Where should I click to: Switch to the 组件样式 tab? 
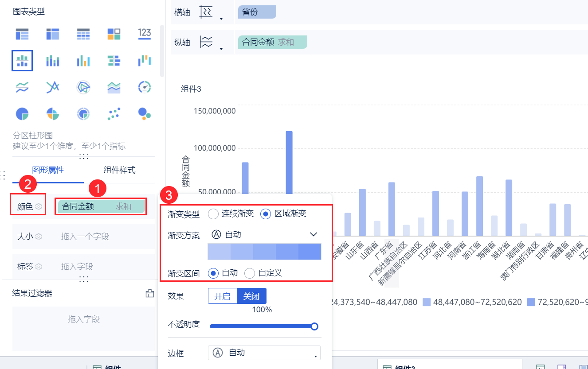[x=119, y=170]
